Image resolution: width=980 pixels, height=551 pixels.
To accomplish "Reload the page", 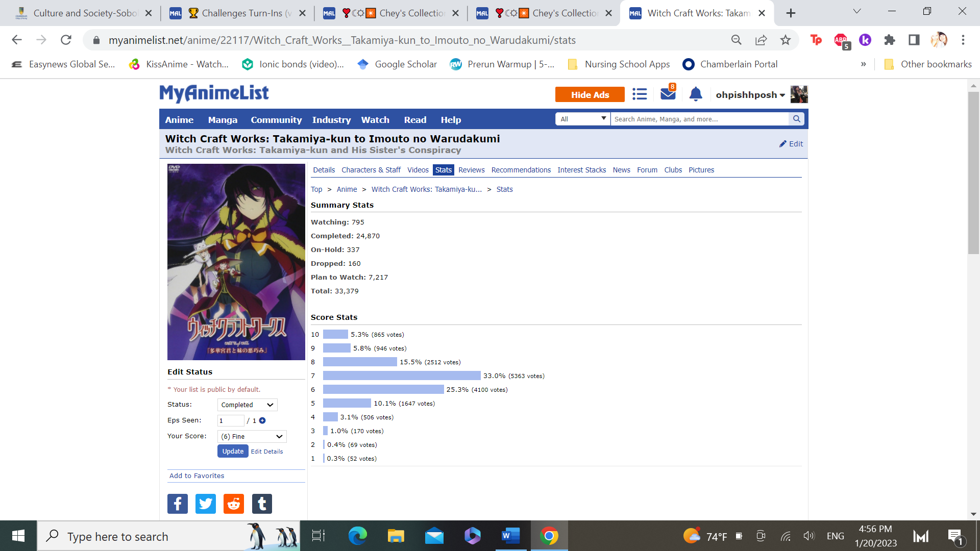I will click(66, 40).
